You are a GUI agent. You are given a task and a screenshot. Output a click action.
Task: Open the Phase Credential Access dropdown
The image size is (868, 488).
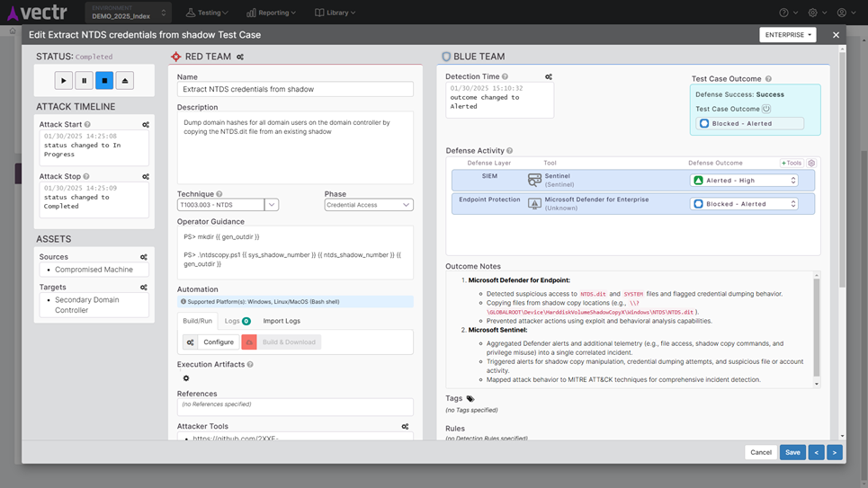pyautogui.click(x=368, y=205)
